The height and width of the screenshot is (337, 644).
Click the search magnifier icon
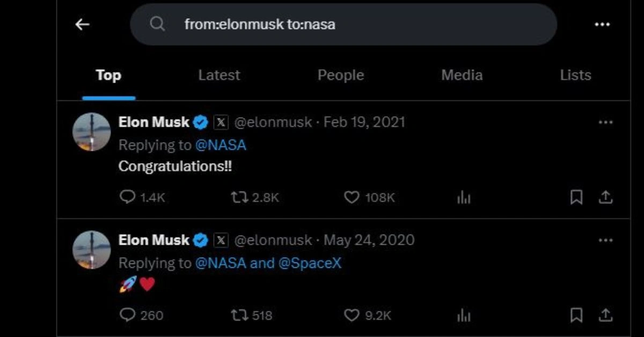pyautogui.click(x=157, y=24)
